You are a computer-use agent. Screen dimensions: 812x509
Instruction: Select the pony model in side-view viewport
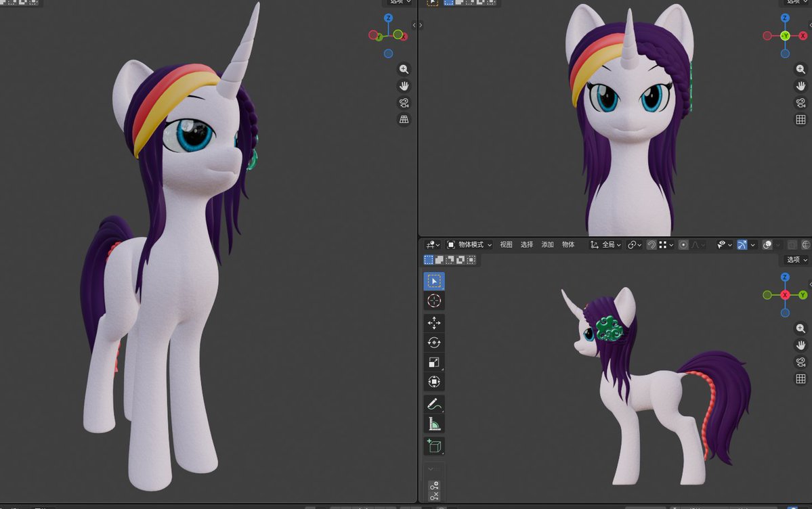[x=652, y=393]
